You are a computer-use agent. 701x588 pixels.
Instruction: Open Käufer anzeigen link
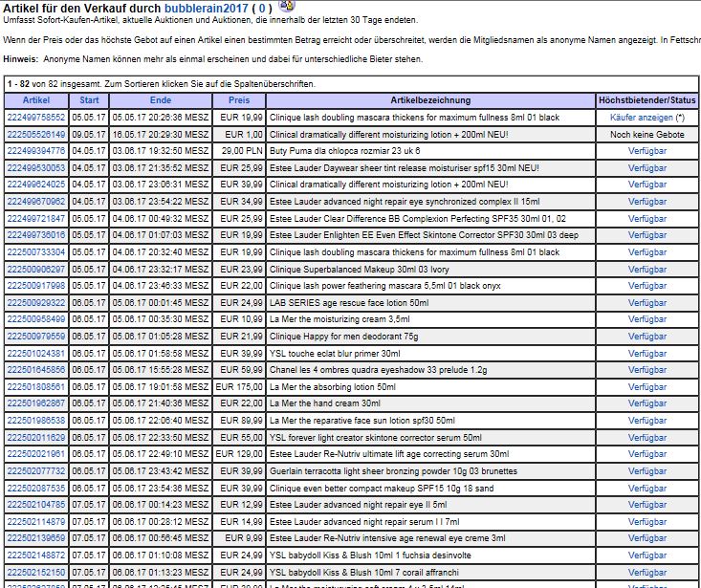(x=641, y=118)
